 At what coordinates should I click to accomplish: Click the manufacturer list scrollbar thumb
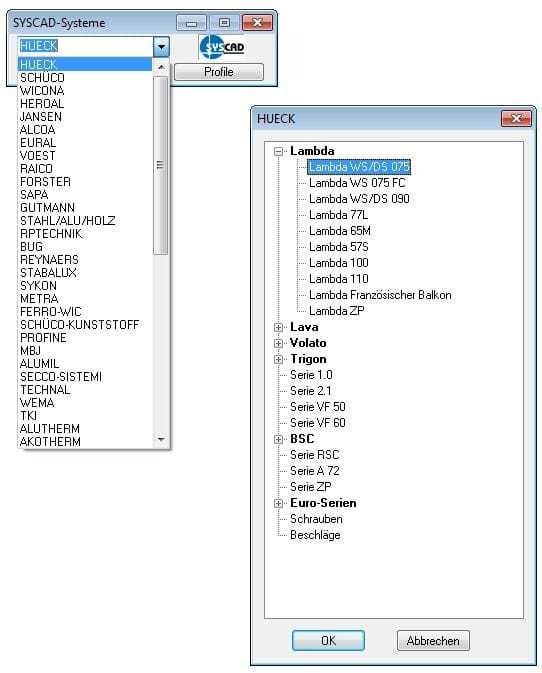coord(160,165)
